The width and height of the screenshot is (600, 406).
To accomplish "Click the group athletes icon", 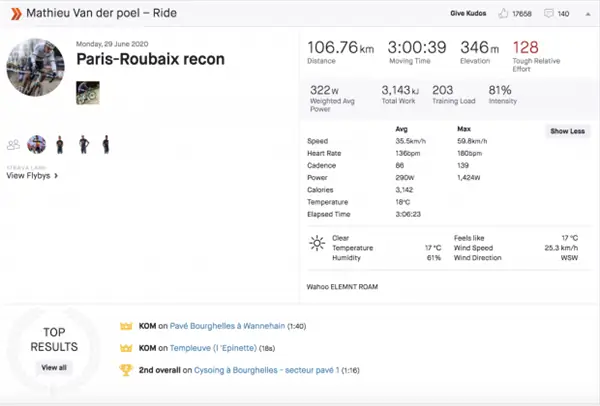I will click(13, 145).
